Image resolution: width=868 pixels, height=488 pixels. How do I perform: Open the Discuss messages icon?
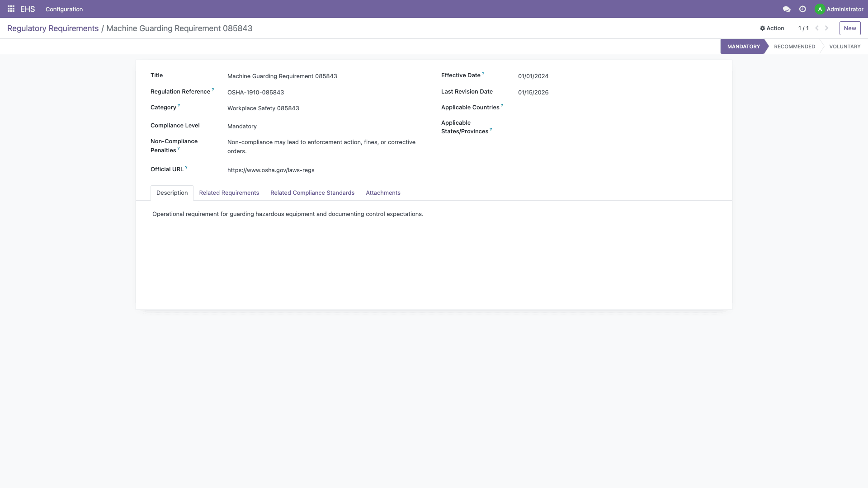point(787,9)
